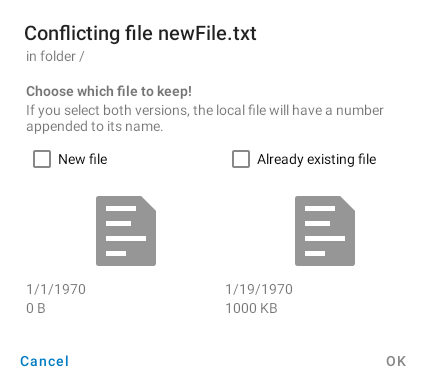Click the 1/19/1970 date of existing file

coord(259,289)
